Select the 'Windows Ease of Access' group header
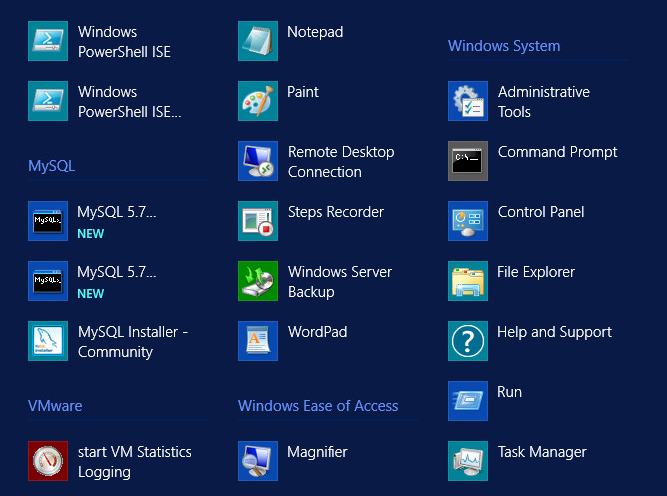Image resolution: width=667 pixels, height=496 pixels. point(318,405)
